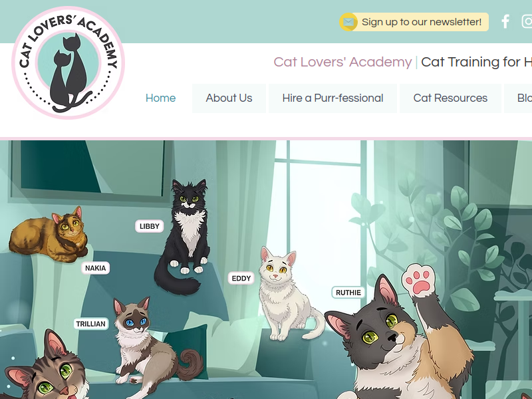
Task: Click the Cat Lovers' Academy logo
Action: click(68, 63)
